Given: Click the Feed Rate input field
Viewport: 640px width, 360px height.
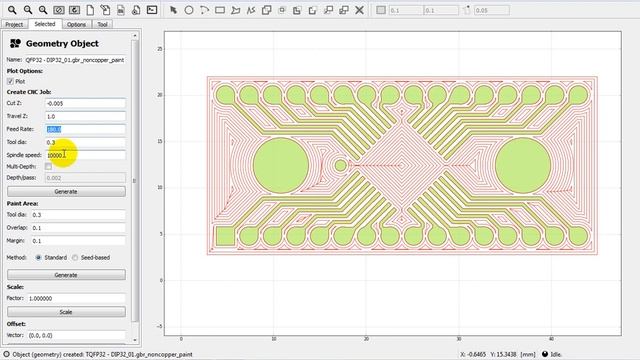Looking at the screenshot, I should pyautogui.click(x=85, y=129).
